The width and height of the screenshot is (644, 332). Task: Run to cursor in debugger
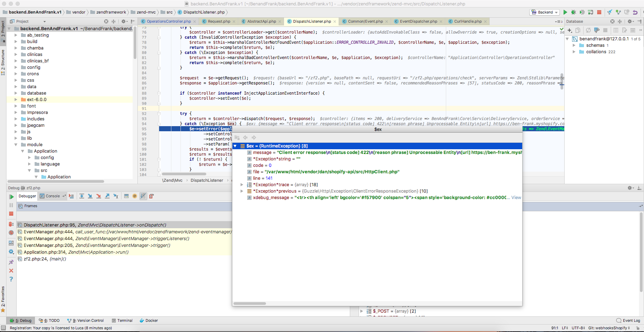click(116, 196)
